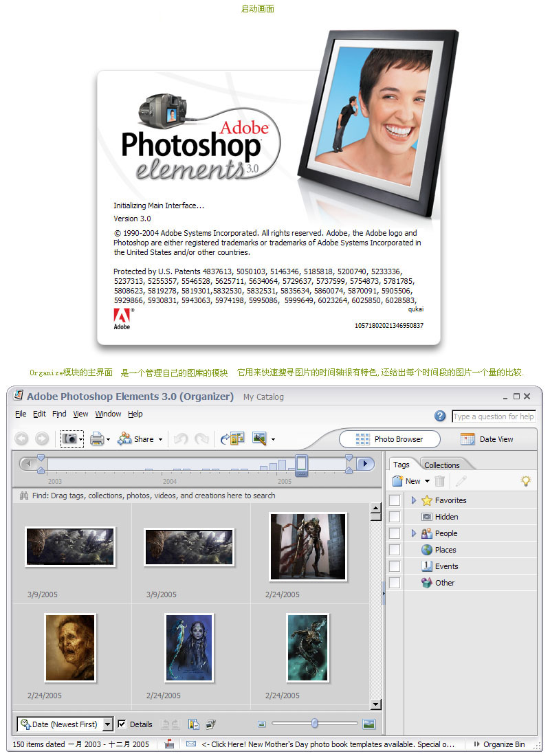This screenshot has height=756, width=550.
Task: Click the timeline date marker handle
Action: point(302,465)
